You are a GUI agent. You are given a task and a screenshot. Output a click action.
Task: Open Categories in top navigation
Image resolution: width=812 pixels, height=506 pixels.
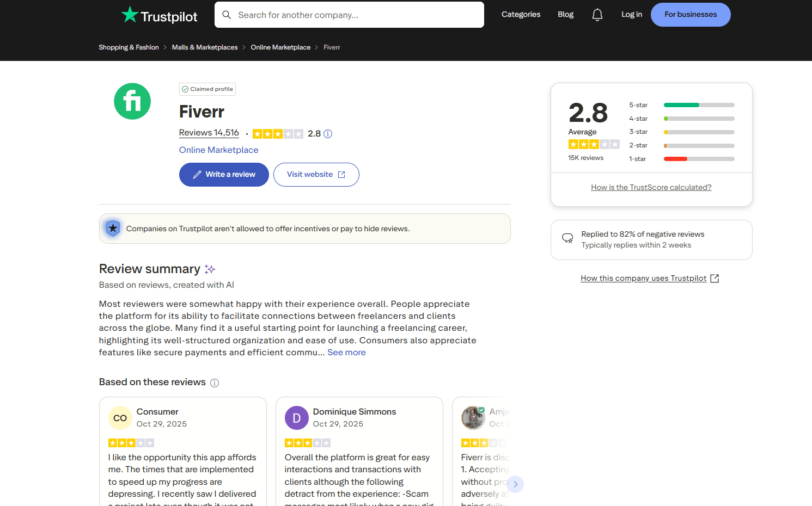521,15
